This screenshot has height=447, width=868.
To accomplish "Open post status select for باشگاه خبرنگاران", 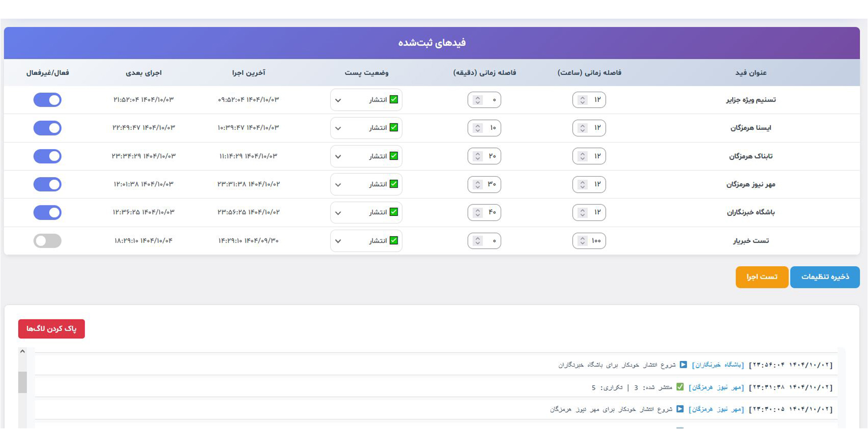I will pos(366,212).
